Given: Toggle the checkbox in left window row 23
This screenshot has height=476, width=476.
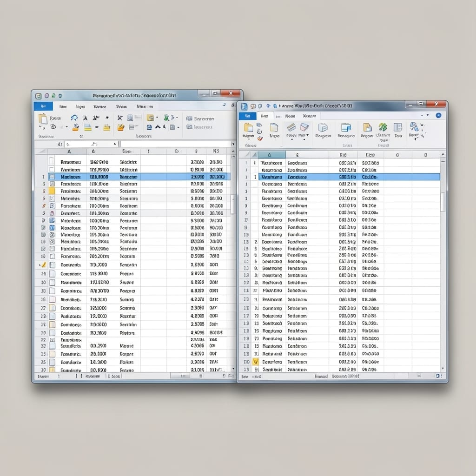Looking at the screenshot, I should (52, 362).
